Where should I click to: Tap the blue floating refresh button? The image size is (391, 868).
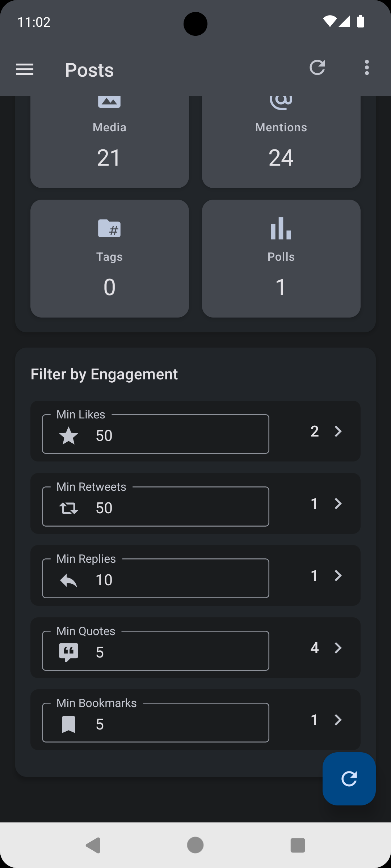[349, 779]
